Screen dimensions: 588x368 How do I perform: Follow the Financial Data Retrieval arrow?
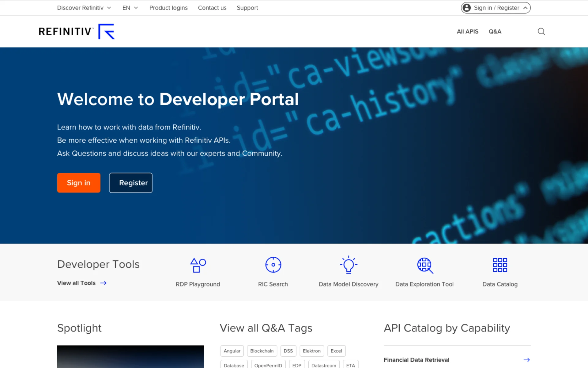point(527,360)
